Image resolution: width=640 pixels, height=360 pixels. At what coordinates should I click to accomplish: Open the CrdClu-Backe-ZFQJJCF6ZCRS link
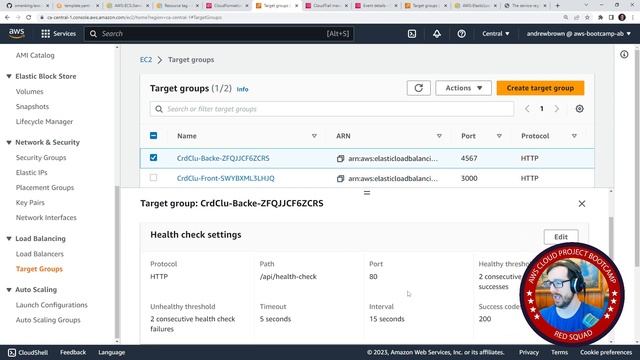(x=223, y=158)
